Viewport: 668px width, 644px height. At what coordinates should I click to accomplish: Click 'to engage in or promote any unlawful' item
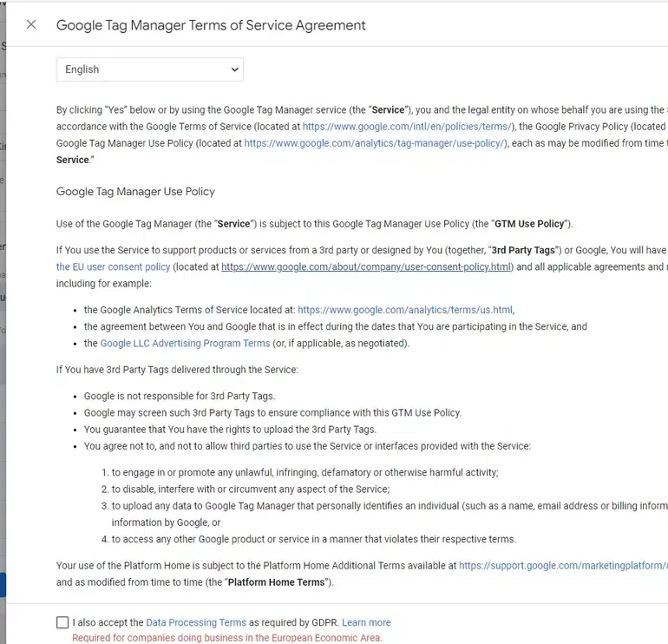click(x=305, y=472)
